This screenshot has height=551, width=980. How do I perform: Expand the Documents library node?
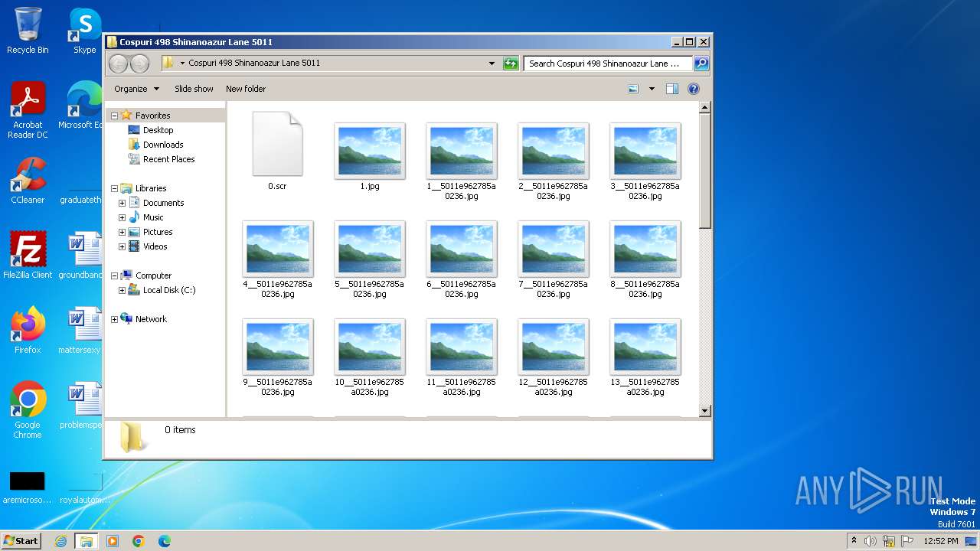click(x=122, y=203)
